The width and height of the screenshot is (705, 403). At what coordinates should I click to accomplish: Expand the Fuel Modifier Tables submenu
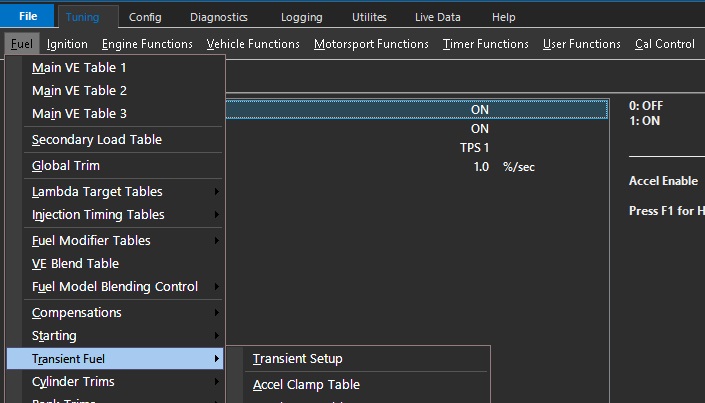click(x=91, y=241)
